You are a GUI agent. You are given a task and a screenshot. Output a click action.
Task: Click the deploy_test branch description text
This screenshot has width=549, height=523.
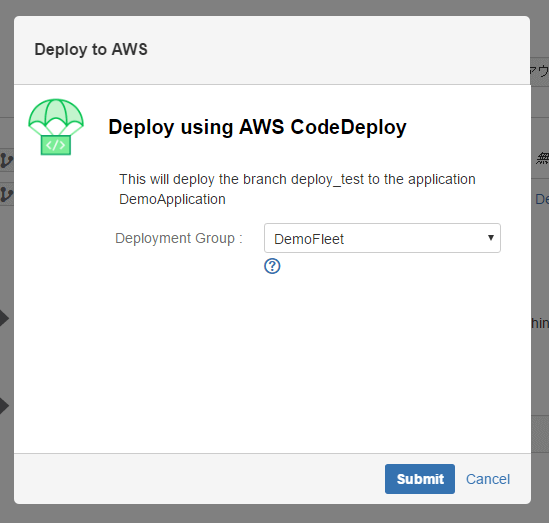297,189
